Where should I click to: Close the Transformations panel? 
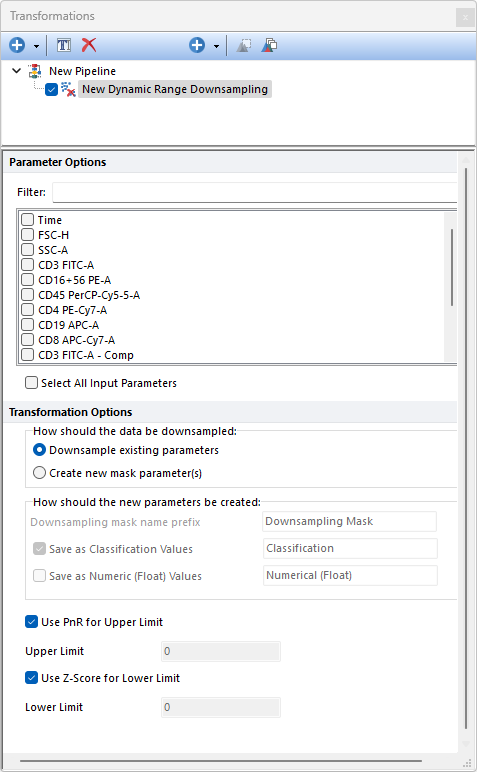click(x=465, y=18)
